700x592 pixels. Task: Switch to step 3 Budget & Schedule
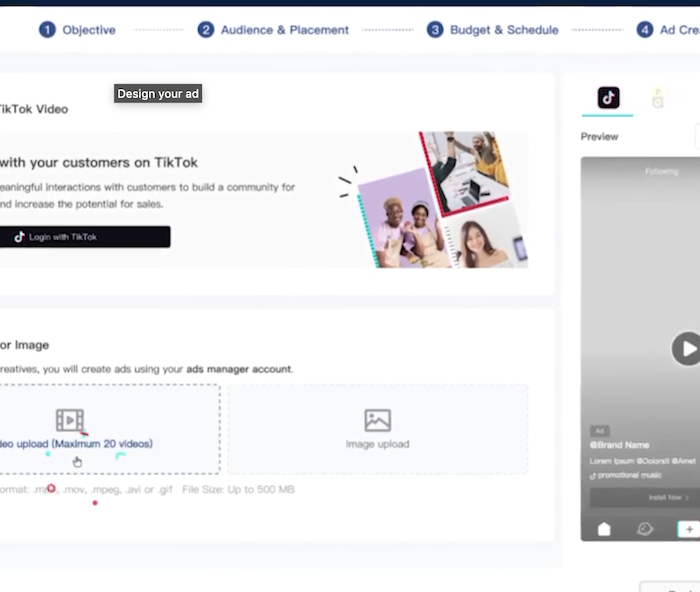pyautogui.click(x=492, y=30)
